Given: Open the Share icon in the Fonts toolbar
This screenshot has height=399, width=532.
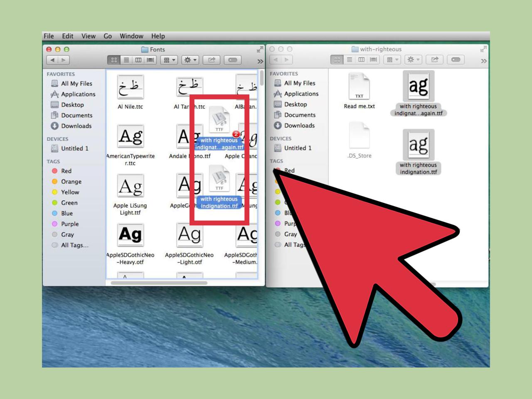Looking at the screenshot, I should (212, 59).
